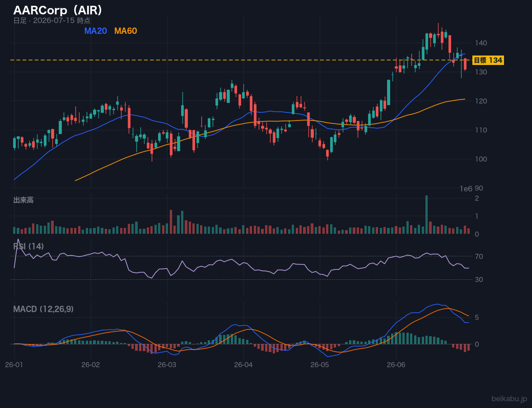The height and width of the screenshot is (408, 532).
Task: Click price axis label 130
Action: tap(481, 72)
